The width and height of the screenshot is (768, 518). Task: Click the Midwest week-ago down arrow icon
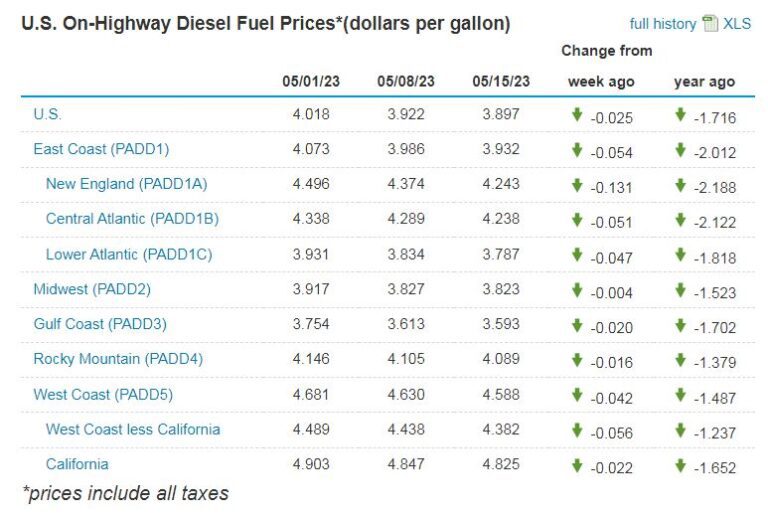coord(577,290)
